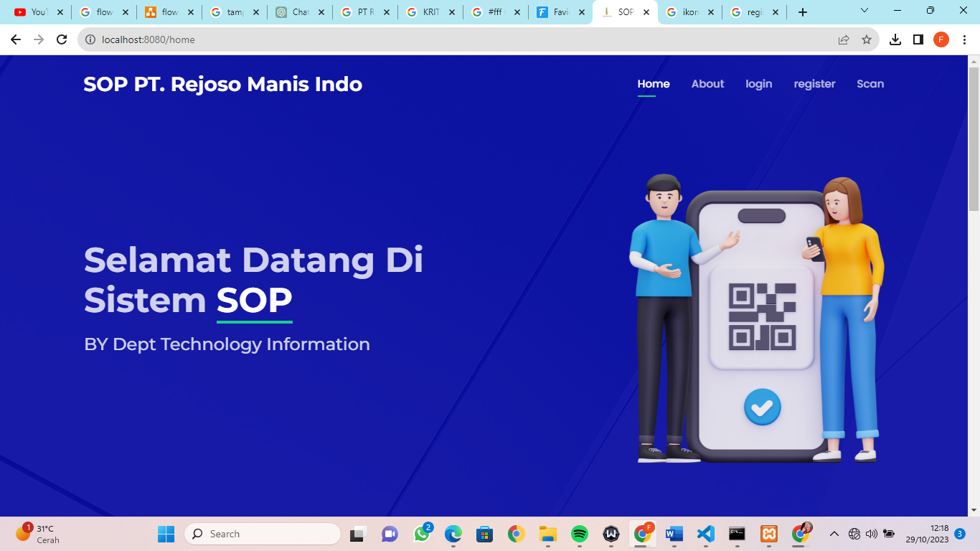Open the notification count badge 3

point(959,534)
